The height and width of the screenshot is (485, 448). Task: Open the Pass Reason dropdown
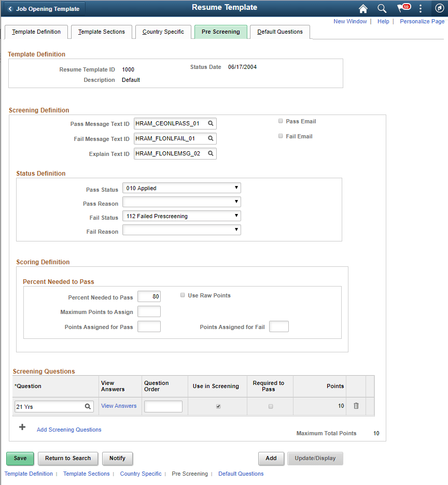(x=181, y=202)
